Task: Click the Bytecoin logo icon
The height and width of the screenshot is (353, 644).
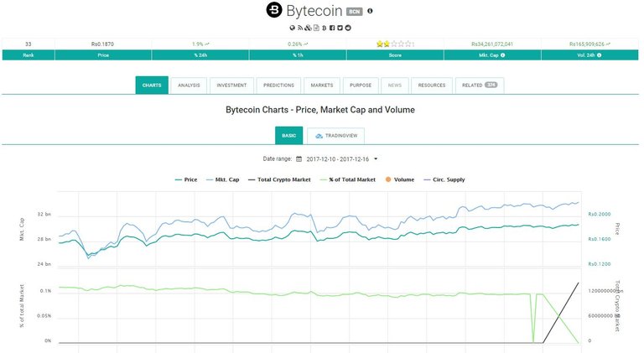Action: coord(274,10)
